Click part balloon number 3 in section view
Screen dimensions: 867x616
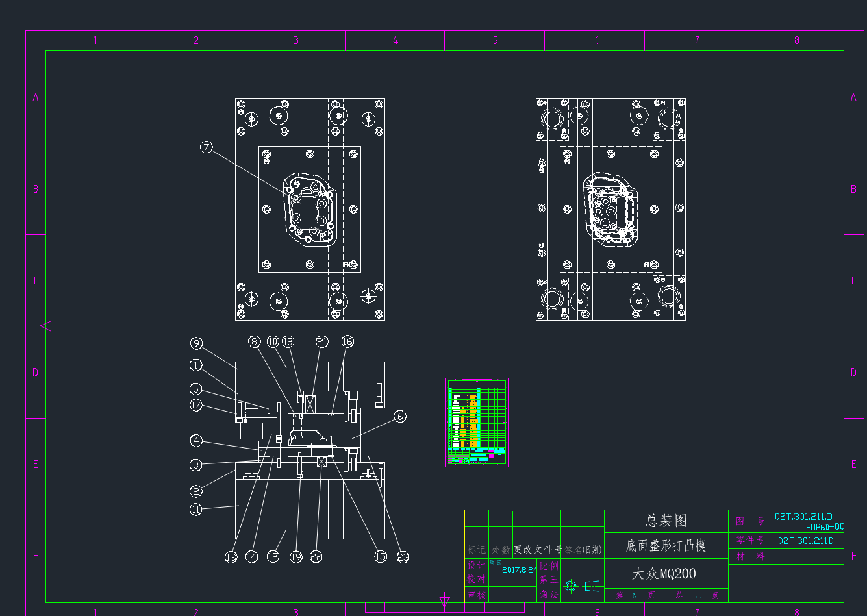[196, 465]
